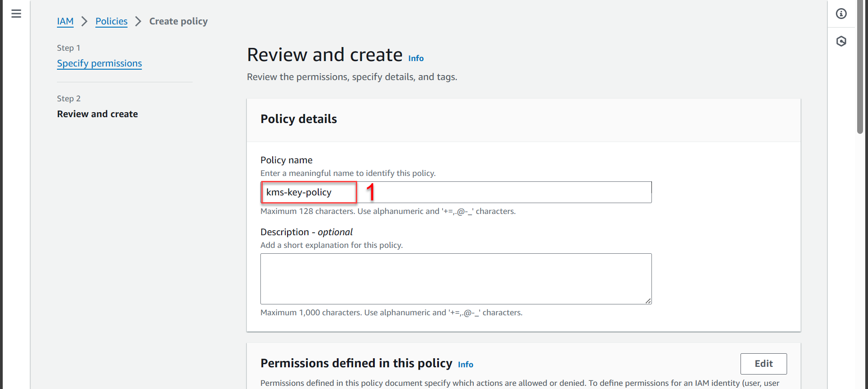Click the description box resize handle
868x389 pixels.
pos(648,301)
